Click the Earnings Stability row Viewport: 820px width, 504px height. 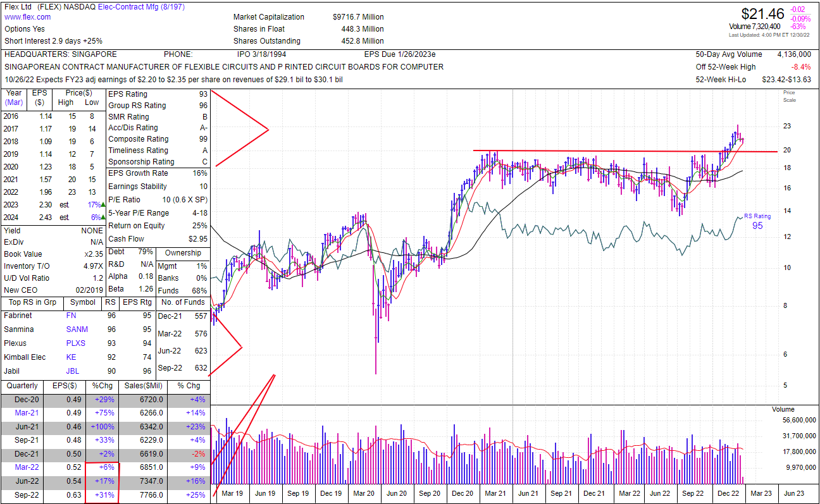click(x=157, y=187)
